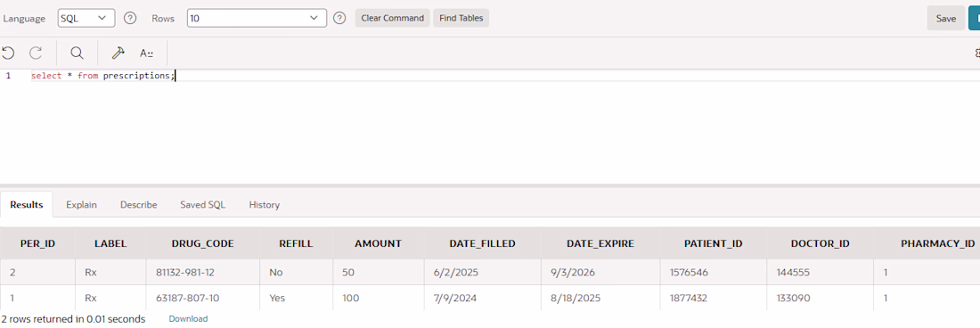Open the Language SQL dropdown
The width and height of the screenshot is (980, 328).
point(86,18)
